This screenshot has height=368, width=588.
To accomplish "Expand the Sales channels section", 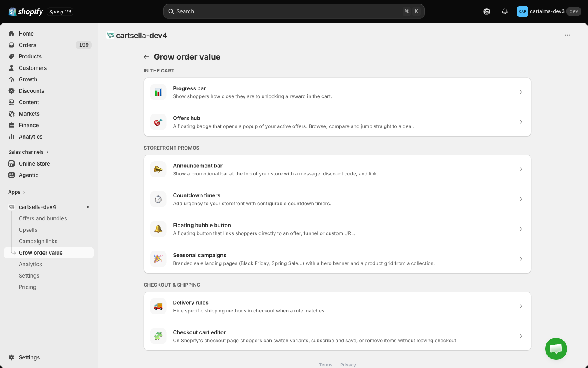I will tap(28, 152).
